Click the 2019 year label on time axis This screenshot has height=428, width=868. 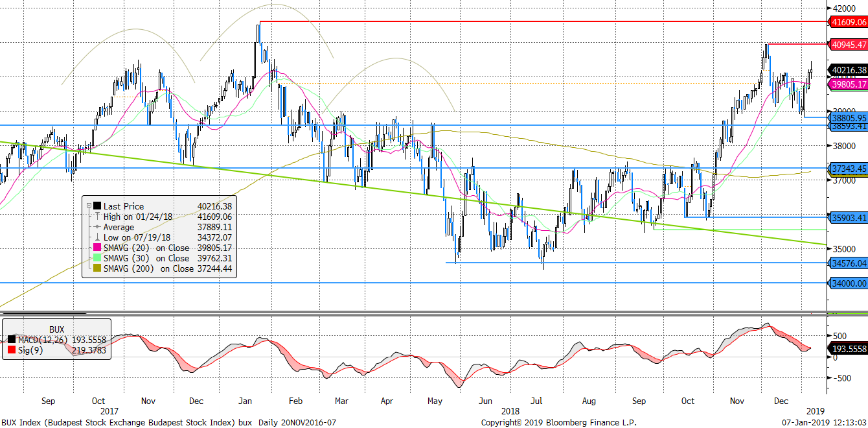click(815, 411)
